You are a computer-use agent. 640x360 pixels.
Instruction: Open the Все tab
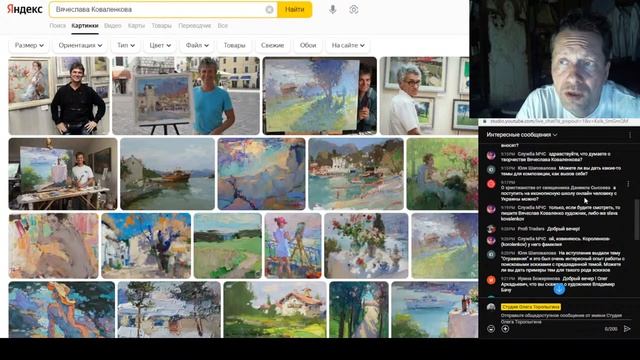pos(222,25)
